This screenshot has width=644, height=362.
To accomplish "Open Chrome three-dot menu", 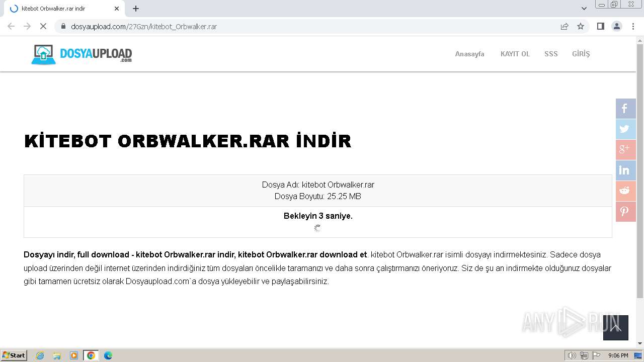I will click(633, 26).
